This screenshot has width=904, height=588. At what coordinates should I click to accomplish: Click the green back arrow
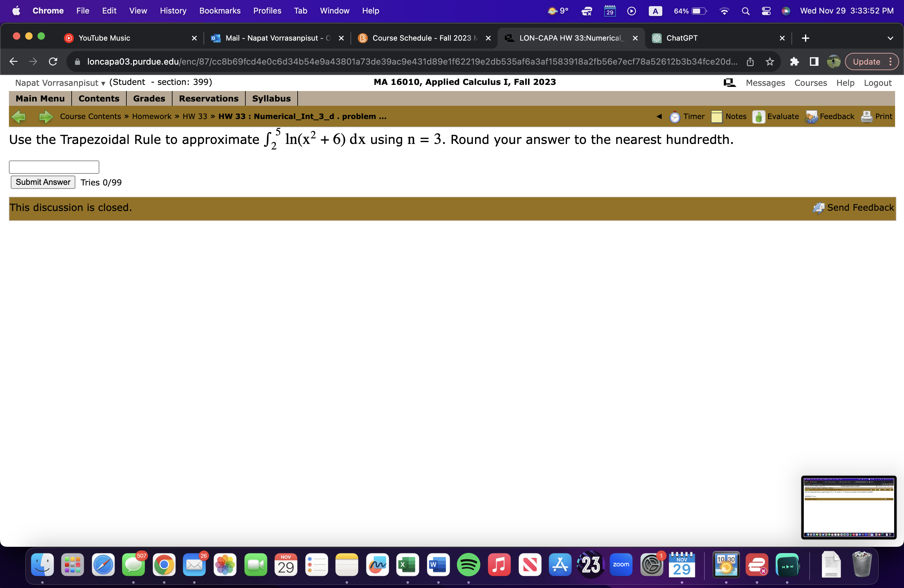pos(19,117)
